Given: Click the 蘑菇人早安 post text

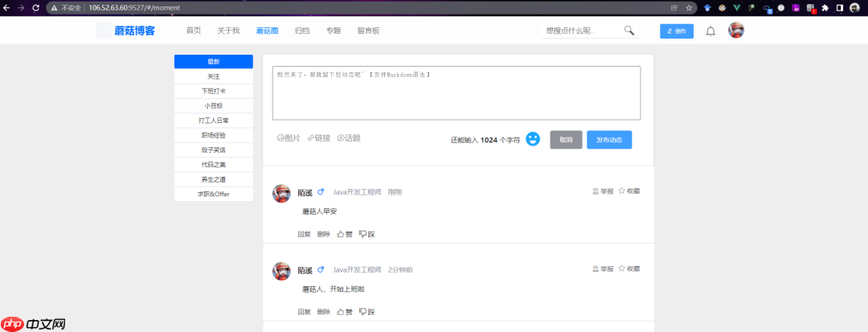Looking at the screenshot, I should [x=319, y=211].
